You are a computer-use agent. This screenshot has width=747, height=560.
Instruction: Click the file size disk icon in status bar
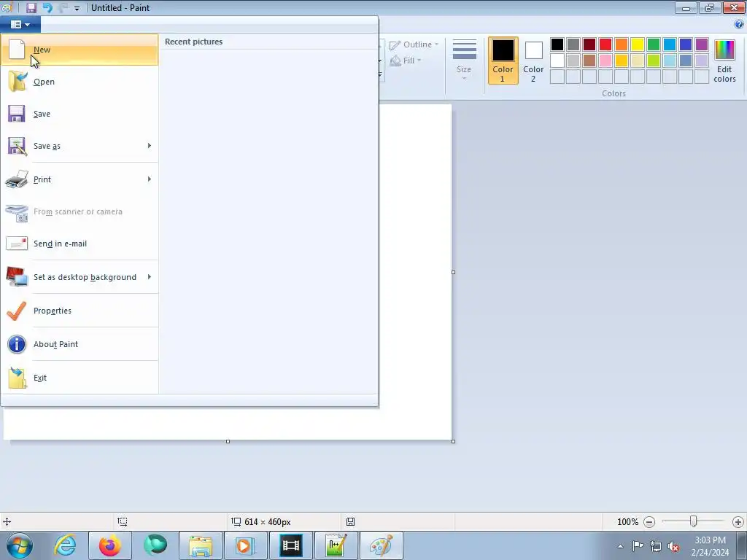click(350, 522)
